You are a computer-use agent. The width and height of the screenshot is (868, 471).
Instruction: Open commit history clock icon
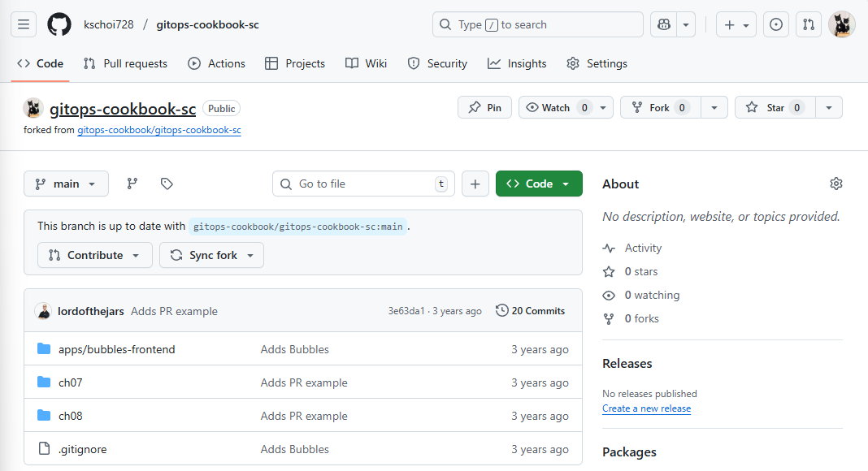coord(501,311)
